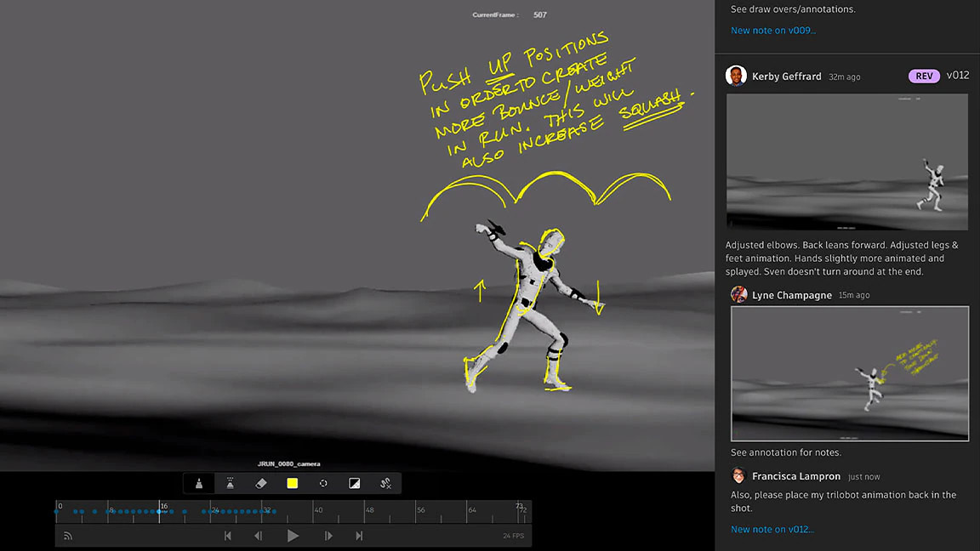This screenshot has height=551, width=980.
Task: Click the broadcast/sync icon in playback bar
Action: click(68, 536)
